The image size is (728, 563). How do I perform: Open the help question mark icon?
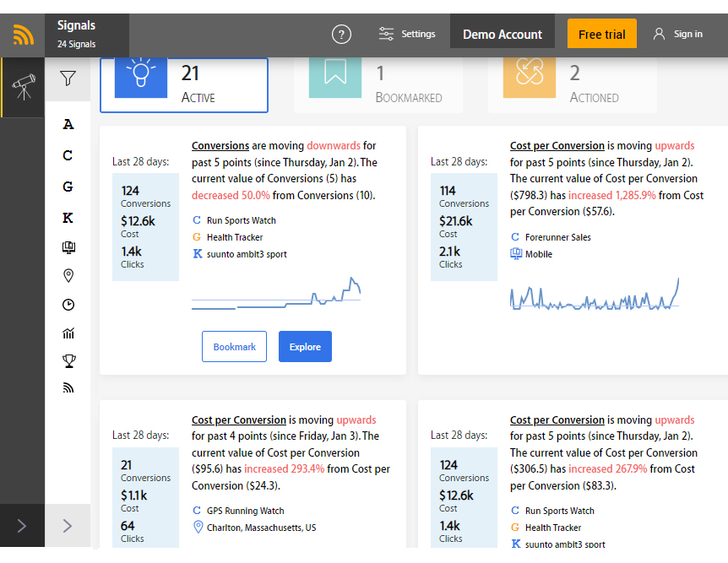tap(341, 35)
